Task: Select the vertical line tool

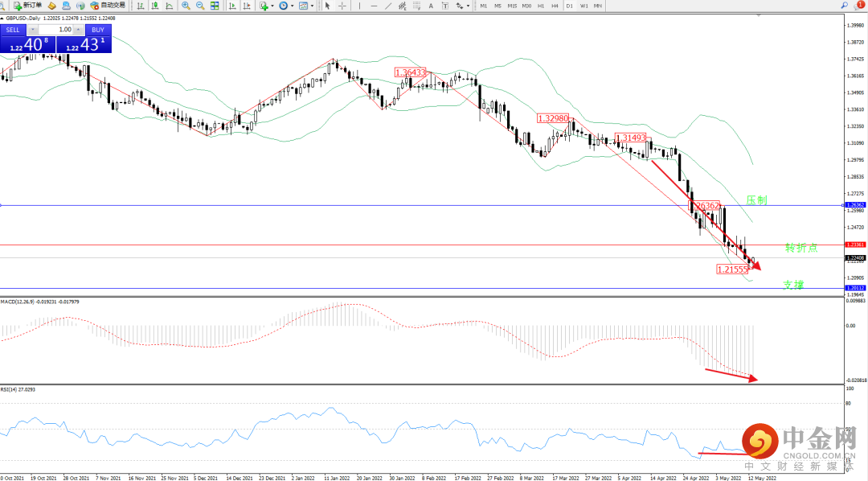Action: (360, 6)
